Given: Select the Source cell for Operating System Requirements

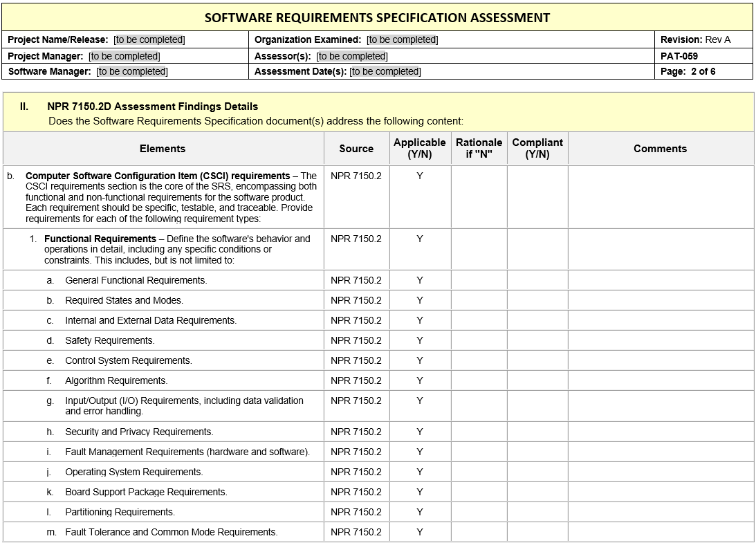Looking at the screenshot, I should (356, 472).
